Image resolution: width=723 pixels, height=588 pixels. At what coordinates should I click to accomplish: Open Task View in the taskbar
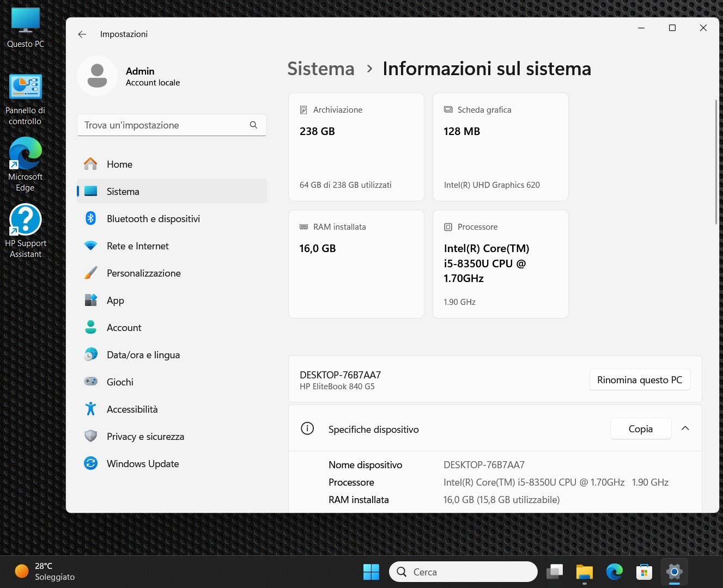tap(555, 572)
